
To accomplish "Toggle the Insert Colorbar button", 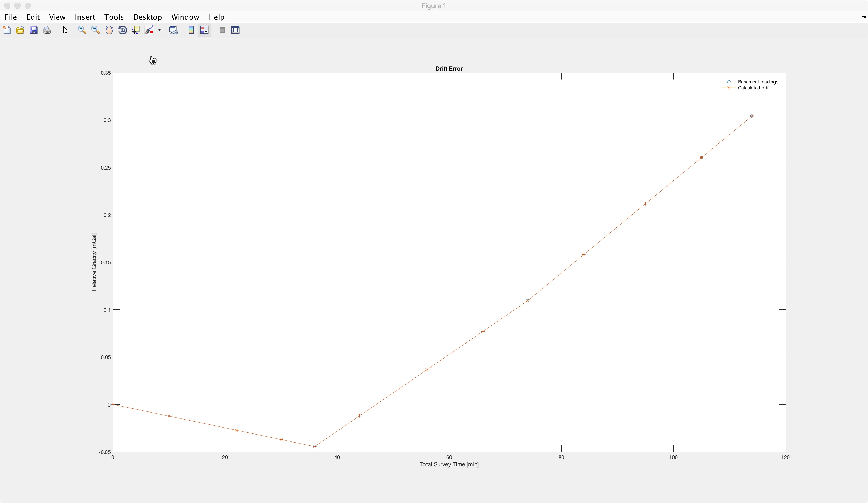I will (191, 30).
